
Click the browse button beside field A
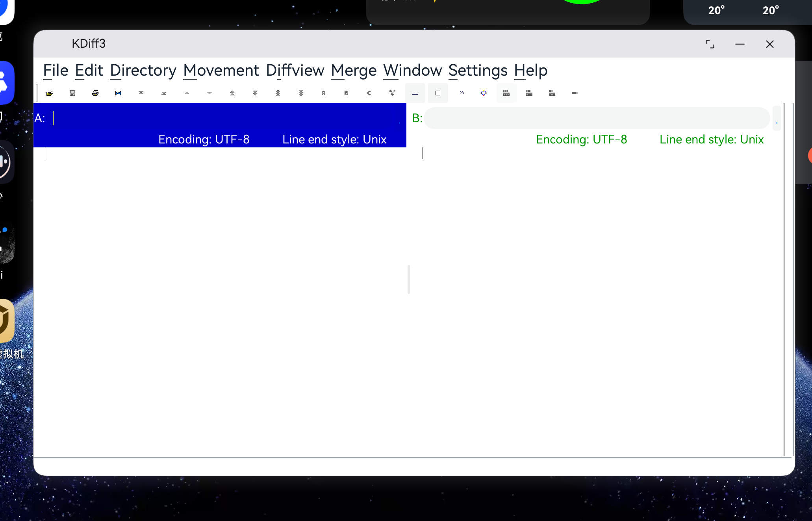click(400, 118)
